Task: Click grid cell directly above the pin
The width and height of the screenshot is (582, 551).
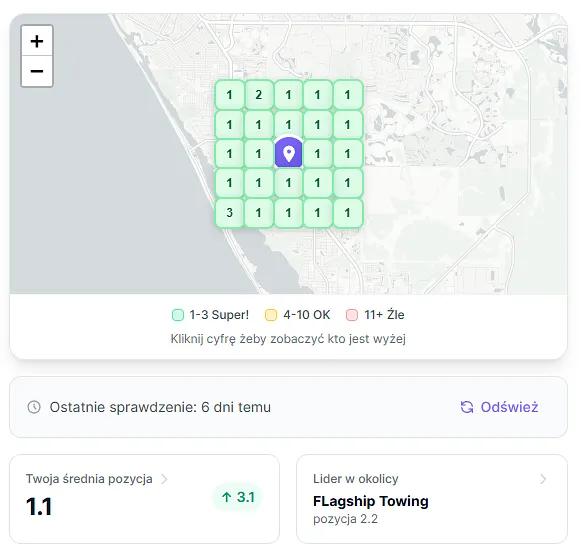Action: (x=288, y=124)
